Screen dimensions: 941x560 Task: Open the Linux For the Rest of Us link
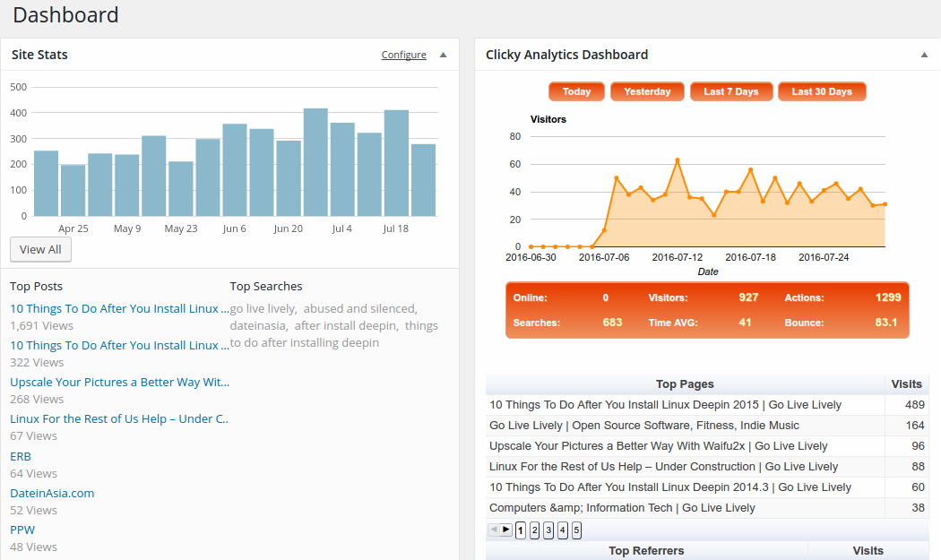119,418
